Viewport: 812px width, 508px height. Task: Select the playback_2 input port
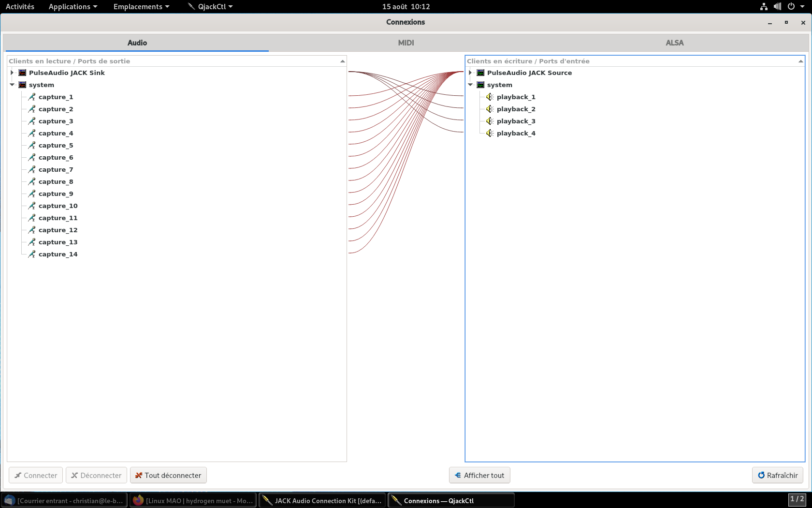click(516, 109)
